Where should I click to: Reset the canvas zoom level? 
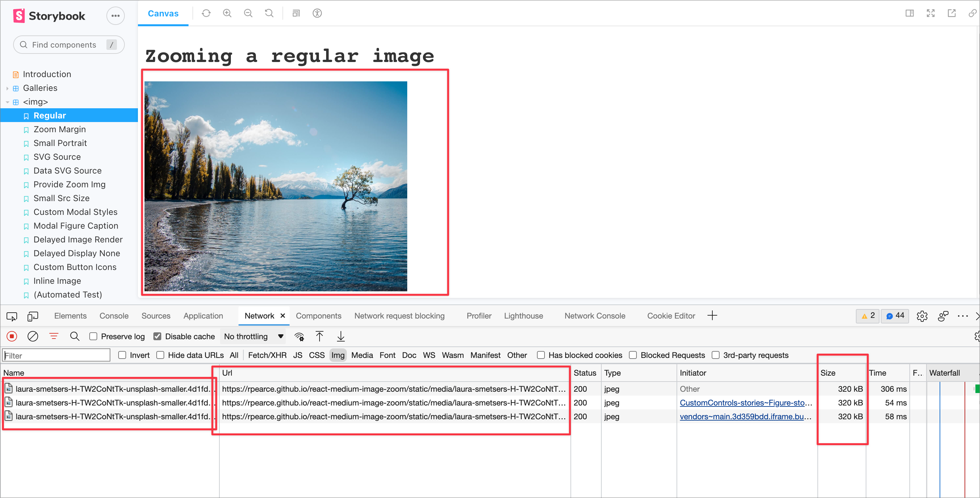pos(269,13)
